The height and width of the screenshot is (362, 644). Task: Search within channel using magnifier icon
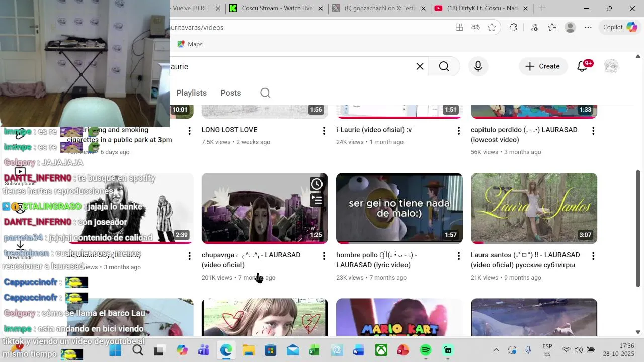(265, 93)
